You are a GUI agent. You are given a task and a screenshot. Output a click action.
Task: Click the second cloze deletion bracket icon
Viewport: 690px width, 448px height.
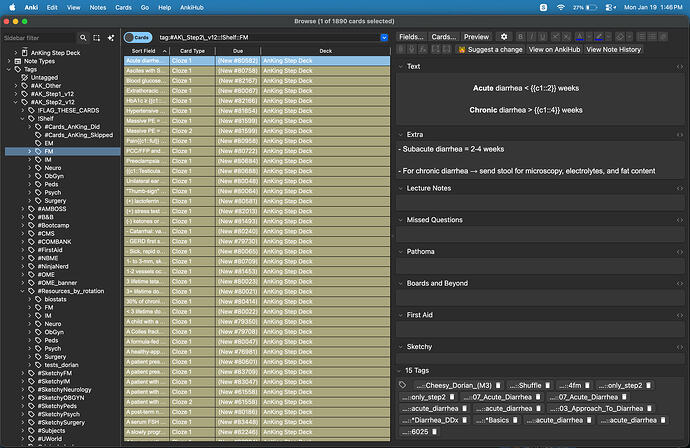[x=446, y=49]
